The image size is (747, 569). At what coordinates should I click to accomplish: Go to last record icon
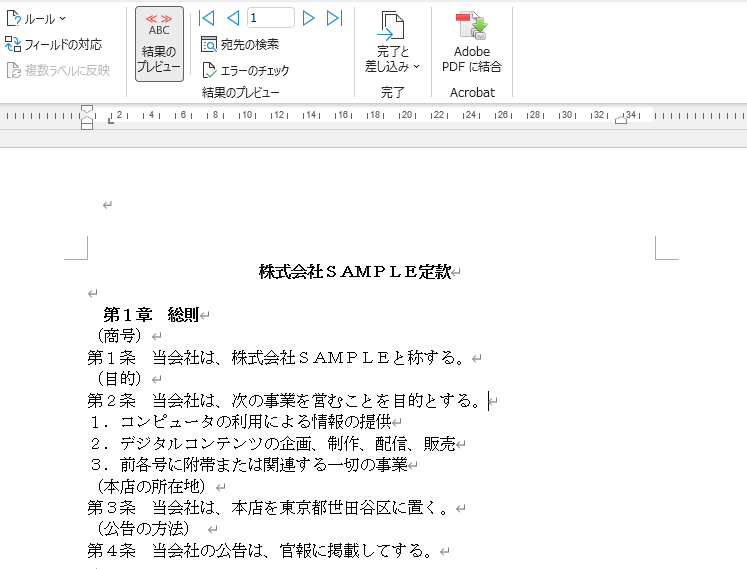point(334,19)
